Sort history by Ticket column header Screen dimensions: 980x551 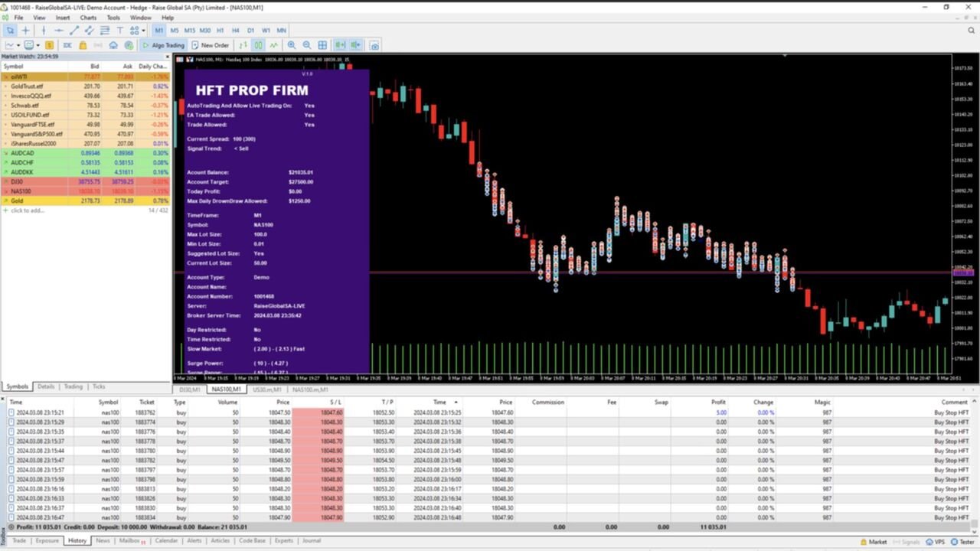(146, 402)
